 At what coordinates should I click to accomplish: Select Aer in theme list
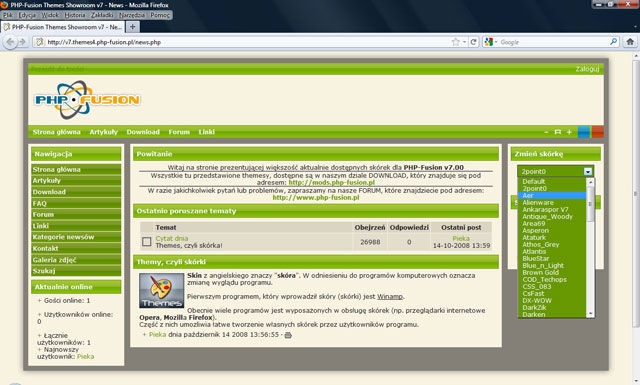(552, 196)
